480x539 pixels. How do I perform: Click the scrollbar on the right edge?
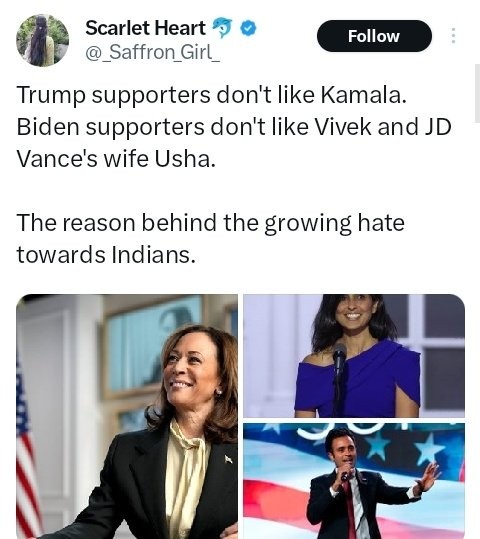point(477,93)
